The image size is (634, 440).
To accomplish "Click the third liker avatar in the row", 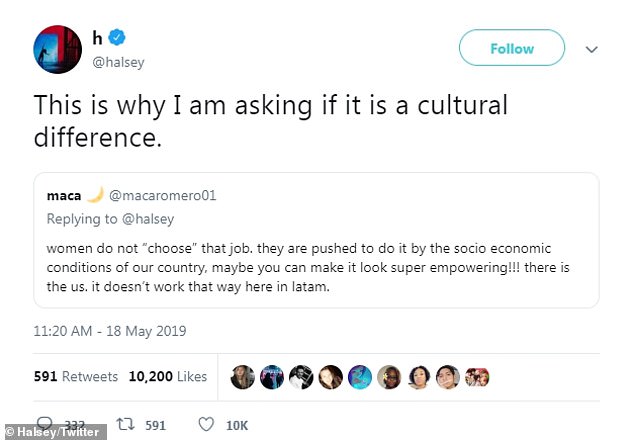I will 301,377.
